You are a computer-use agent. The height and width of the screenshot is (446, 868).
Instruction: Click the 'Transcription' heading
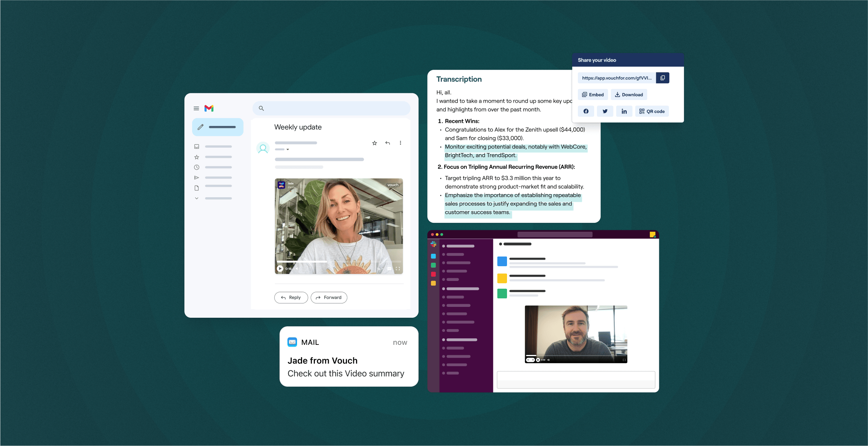[459, 79]
